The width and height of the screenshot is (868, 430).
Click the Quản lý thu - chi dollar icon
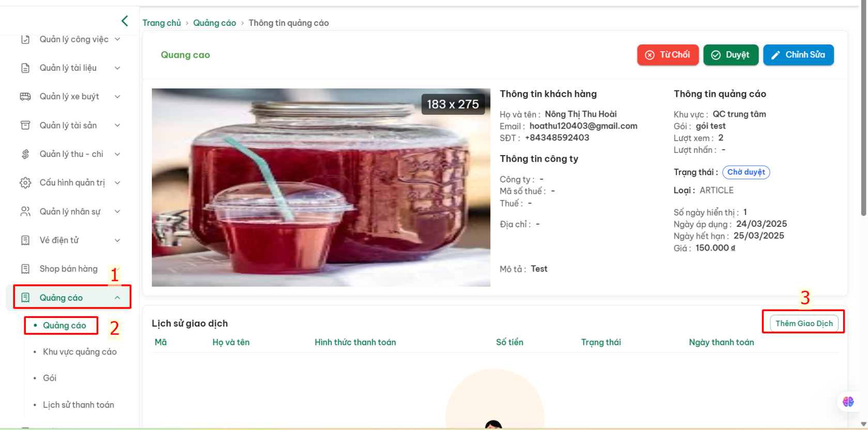(x=25, y=154)
